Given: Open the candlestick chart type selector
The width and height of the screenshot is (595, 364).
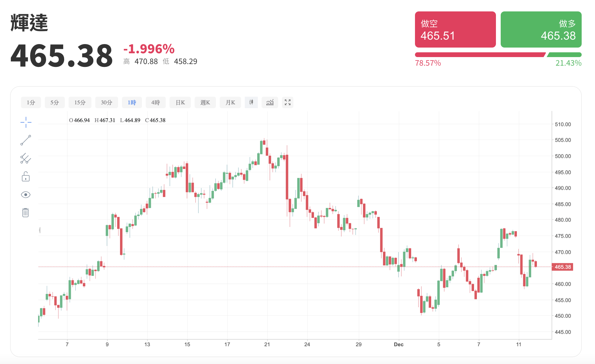Looking at the screenshot, I should click(x=251, y=102).
